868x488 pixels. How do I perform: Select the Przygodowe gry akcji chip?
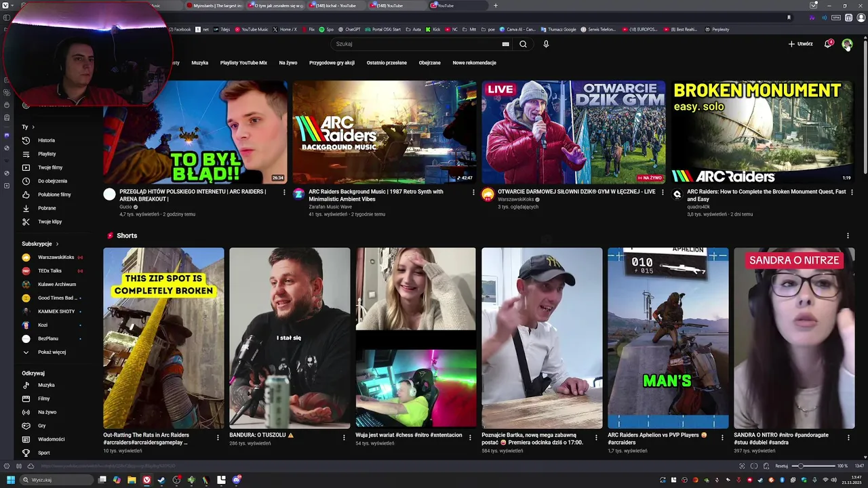click(x=332, y=63)
